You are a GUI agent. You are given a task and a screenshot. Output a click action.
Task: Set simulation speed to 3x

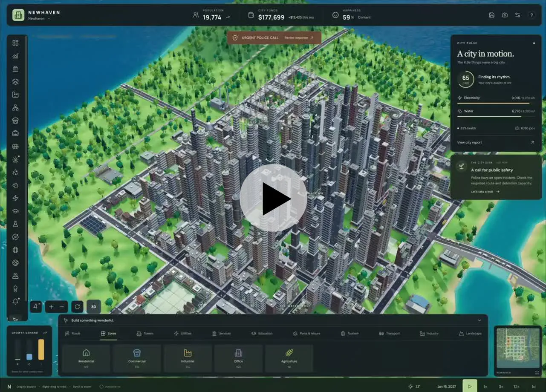coord(500,386)
